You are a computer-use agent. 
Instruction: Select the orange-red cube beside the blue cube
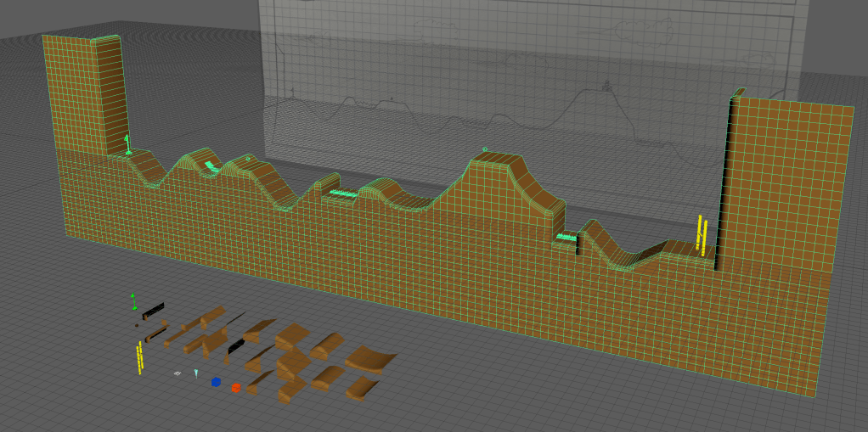236,388
